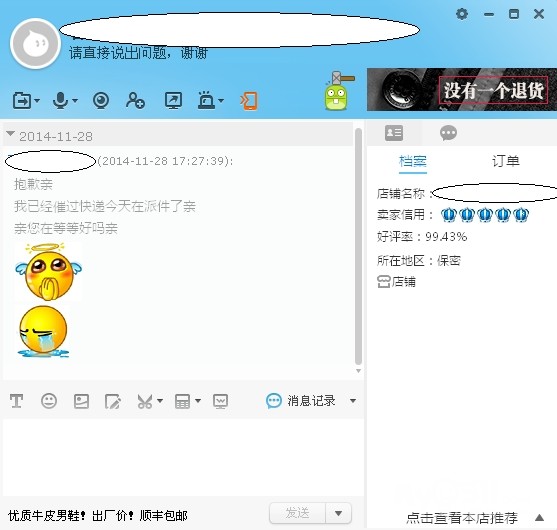Open the 没有一个退货 banner ad
557x530 pixels.
[462, 90]
